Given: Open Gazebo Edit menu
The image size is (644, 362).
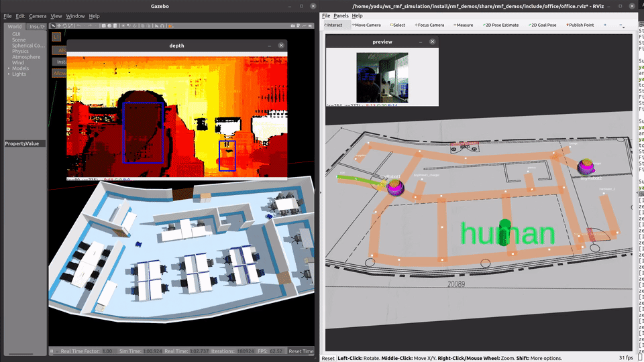Looking at the screenshot, I should 20,16.
